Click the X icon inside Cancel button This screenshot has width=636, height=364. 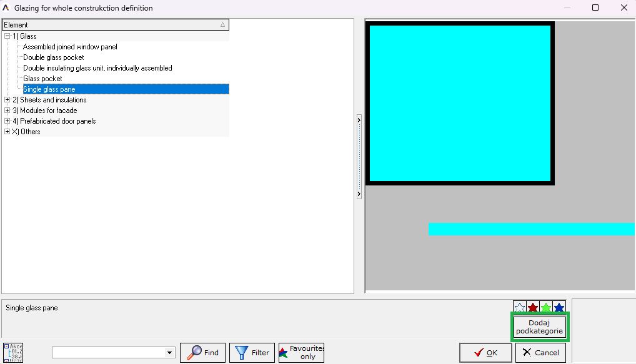(x=525, y=352)
